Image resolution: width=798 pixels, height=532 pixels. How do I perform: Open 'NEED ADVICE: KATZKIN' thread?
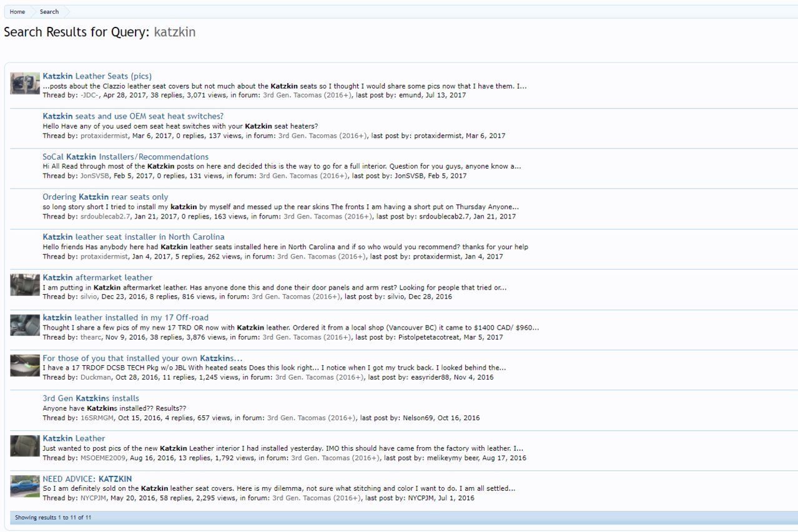click(87, 479)
